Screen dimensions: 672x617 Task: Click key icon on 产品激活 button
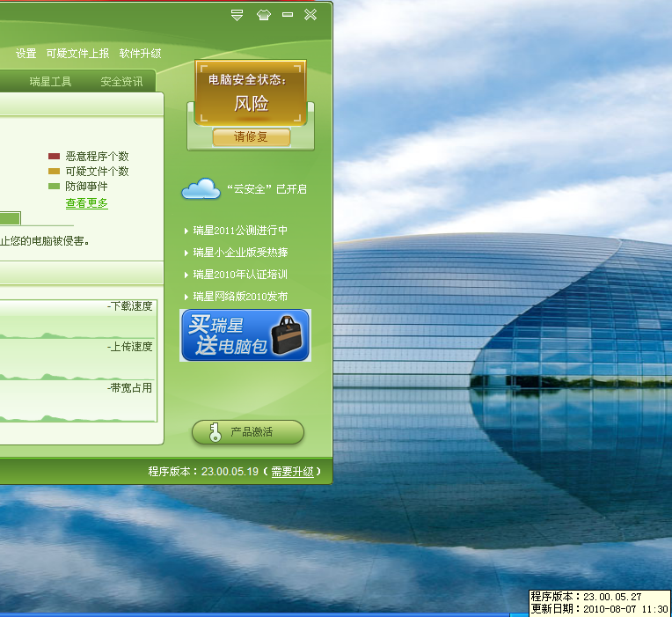tap(215, 432)
